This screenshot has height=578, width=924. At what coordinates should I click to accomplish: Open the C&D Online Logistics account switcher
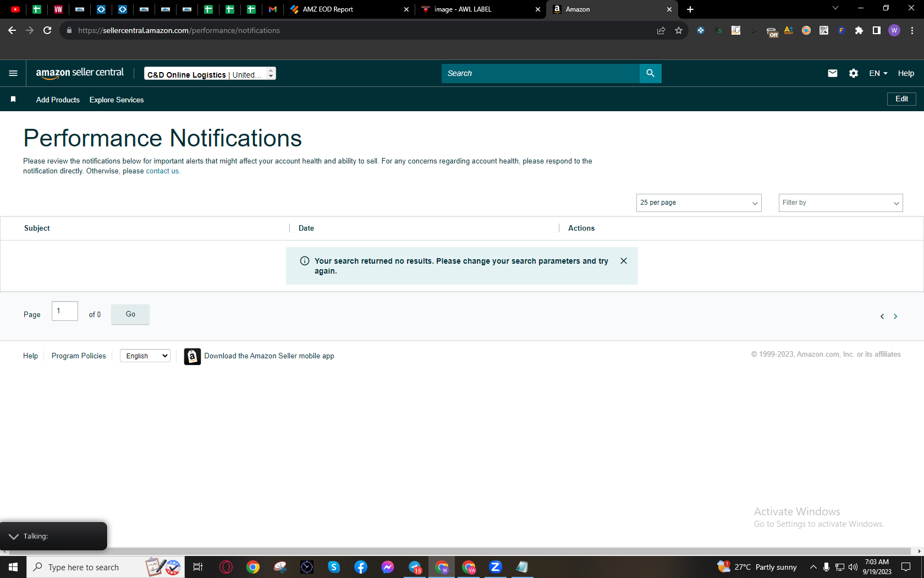(x=210, y=74)
